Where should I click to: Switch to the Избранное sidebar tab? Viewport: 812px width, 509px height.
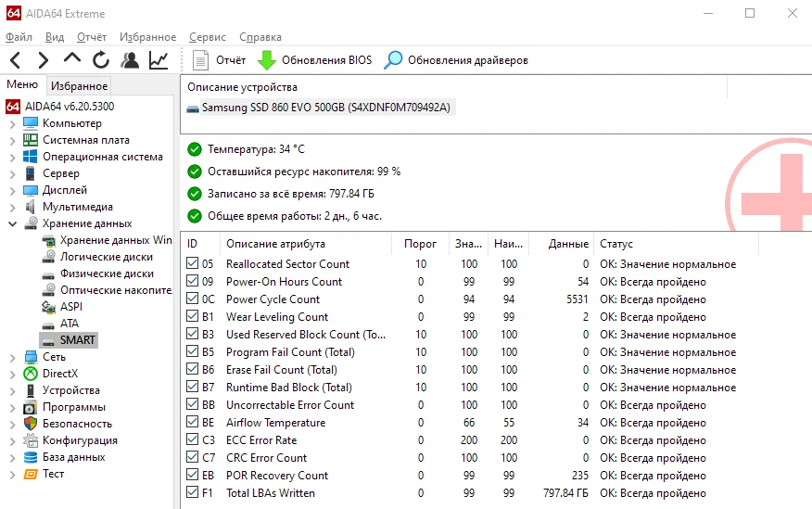pos(79,86)
